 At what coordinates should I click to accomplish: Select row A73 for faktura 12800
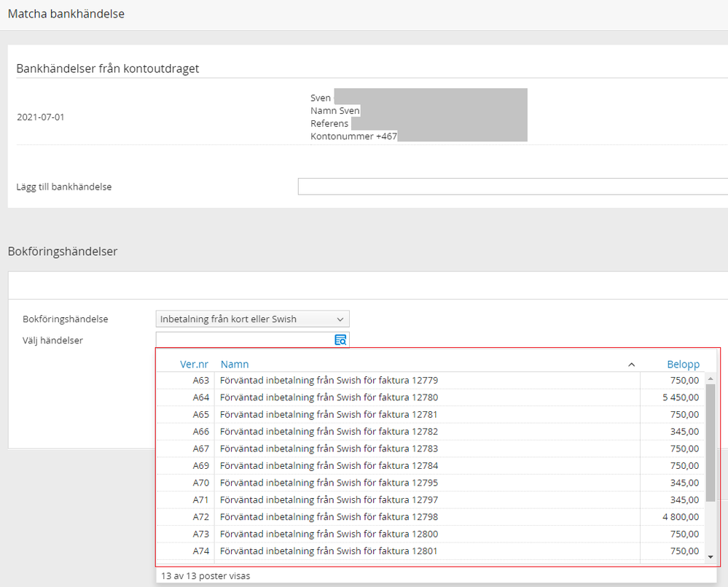329,534
